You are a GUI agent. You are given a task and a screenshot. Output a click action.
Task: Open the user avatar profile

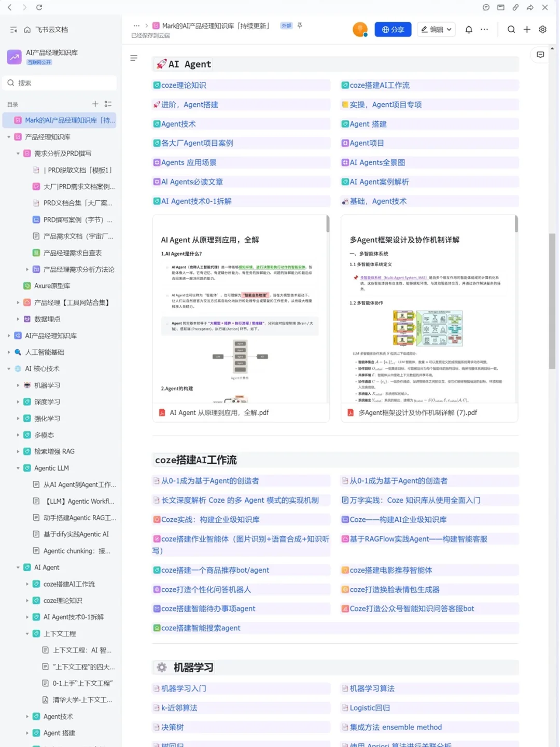point(360,30)
